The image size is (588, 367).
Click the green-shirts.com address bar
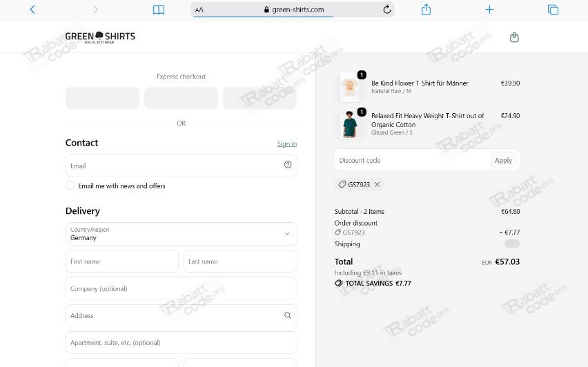(x=294, y=10)
